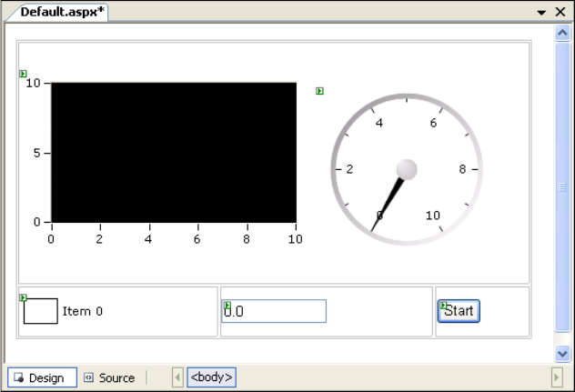Click the gauge scale label 2
This screenshot has height=392, width=575.
pyautogui.click(x=349, y=169)
